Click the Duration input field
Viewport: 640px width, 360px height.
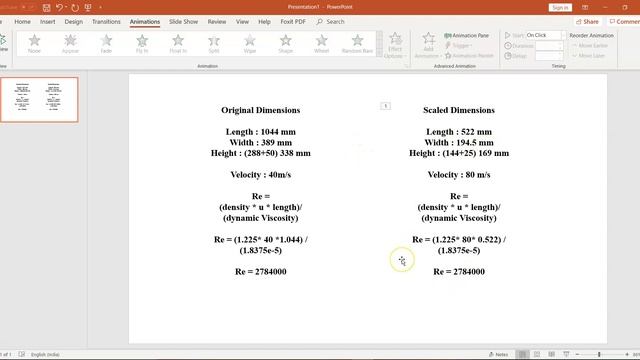coord(549,46)
